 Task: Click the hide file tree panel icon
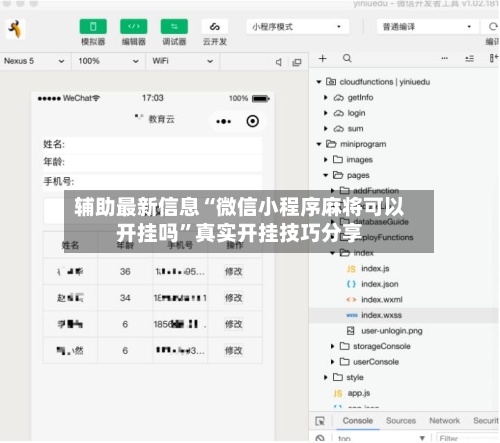tap(494, 58)
